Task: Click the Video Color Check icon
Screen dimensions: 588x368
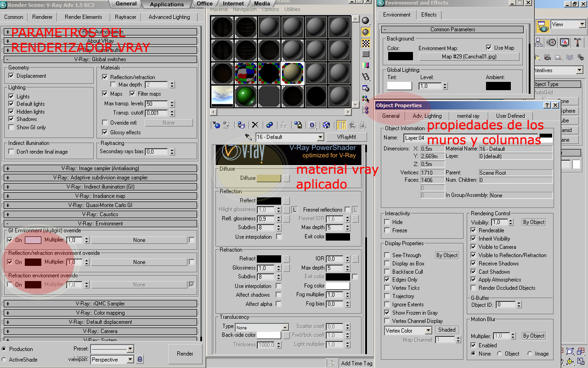Action: pos(366,65)
